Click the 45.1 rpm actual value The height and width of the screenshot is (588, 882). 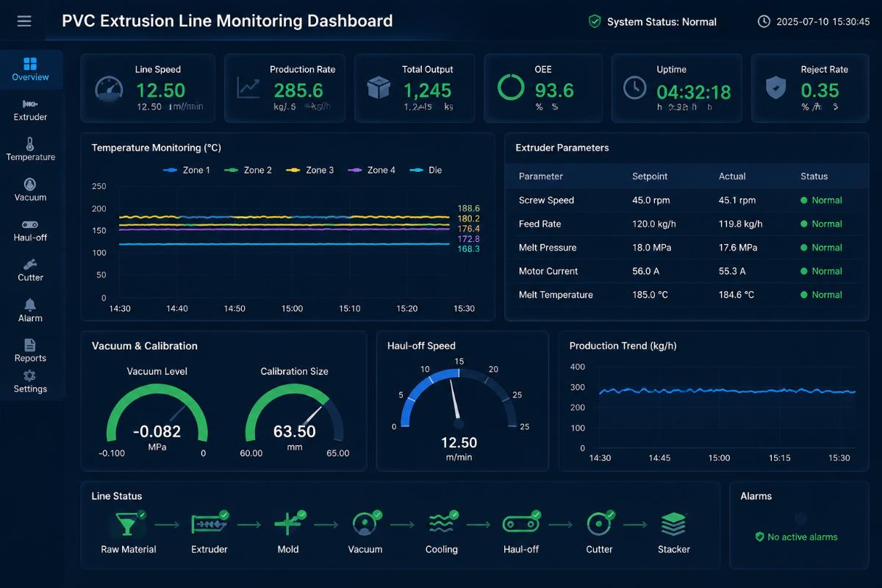[x=738, y=200]
